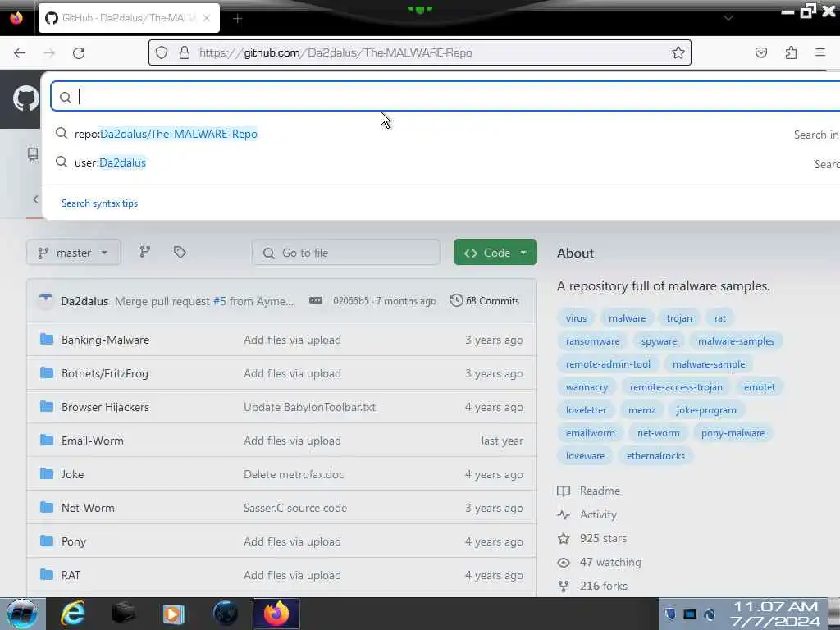Launch Internet Explorer from the taskbar

[x=73, y=614]
